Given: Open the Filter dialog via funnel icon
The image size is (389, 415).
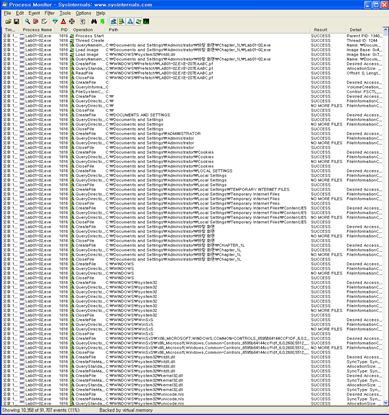Looking at the screenshot, I should (55, 22).
